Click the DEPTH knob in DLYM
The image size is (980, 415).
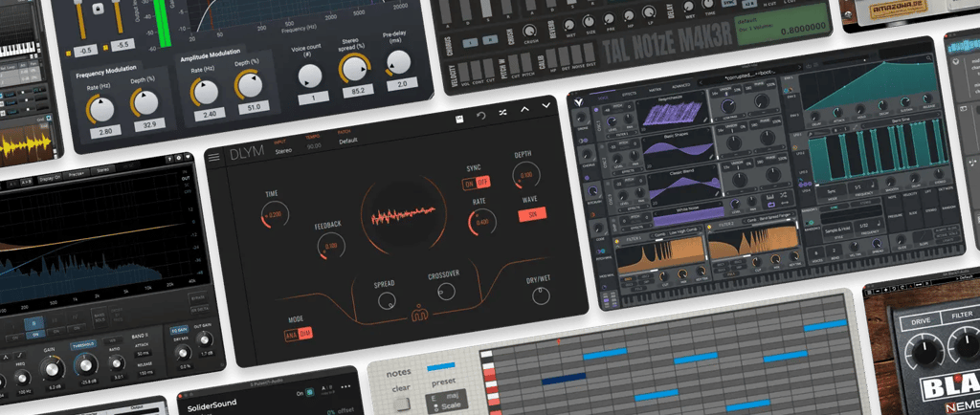pyautogui.click(x=525, y=175)
